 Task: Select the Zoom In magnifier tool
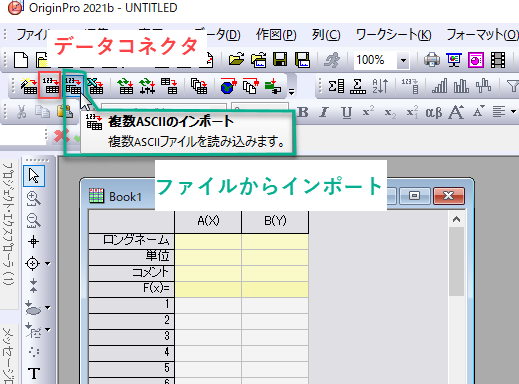[x=34, y=198]
